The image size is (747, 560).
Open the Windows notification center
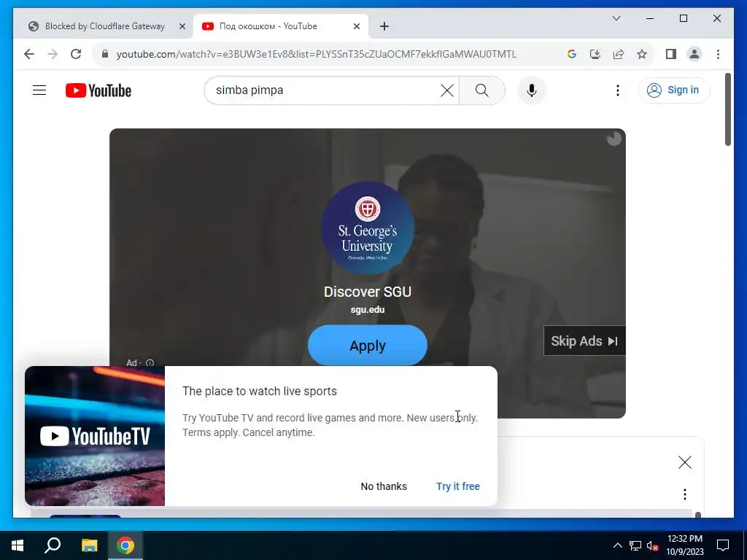pos(723,545)
